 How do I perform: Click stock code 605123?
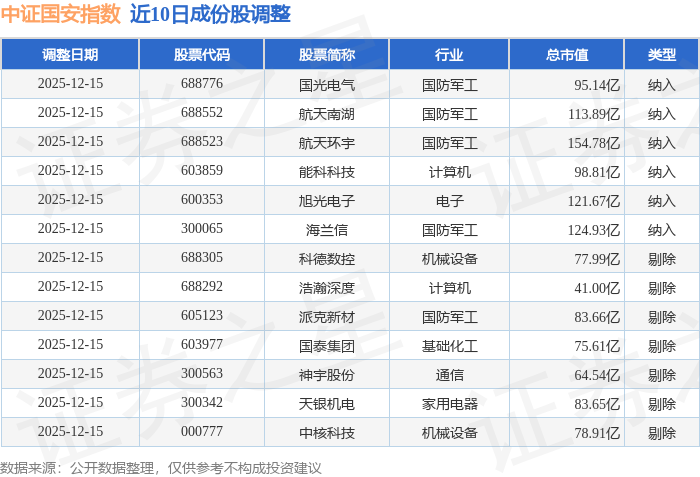(x=202, y=316)
